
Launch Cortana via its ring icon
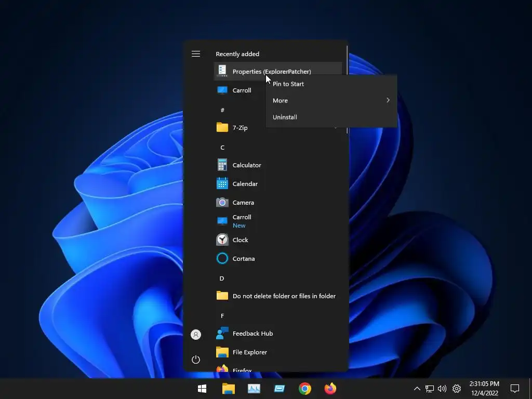pyautogui.click(x=222, y=259)
